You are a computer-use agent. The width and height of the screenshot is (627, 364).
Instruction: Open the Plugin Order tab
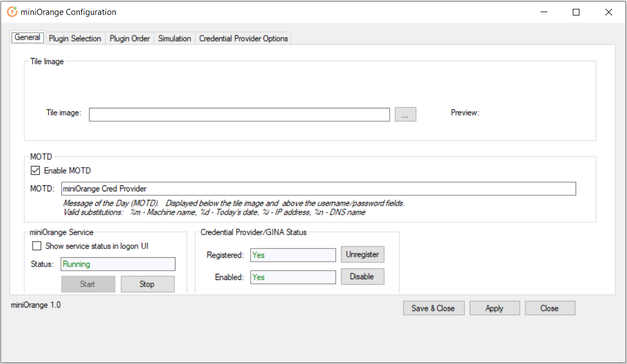click(129, 38)
